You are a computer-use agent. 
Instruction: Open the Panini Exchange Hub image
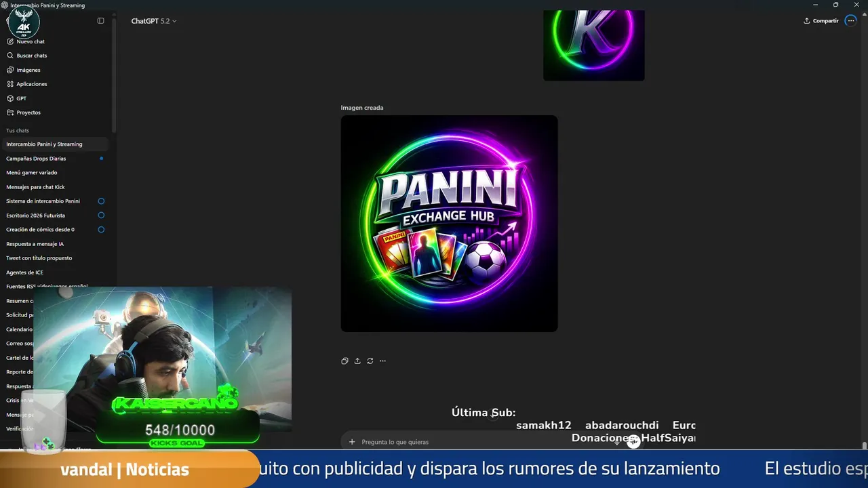click(449, 224)
